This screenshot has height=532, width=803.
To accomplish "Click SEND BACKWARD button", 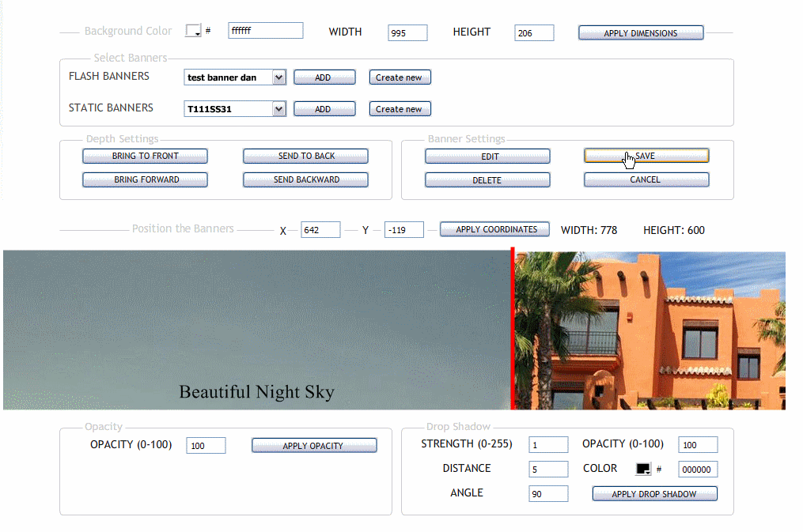I will [x=305, y=179].
